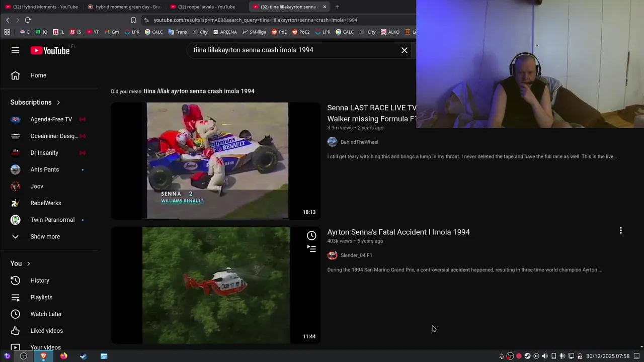Open the PoE2 bookmark
Image resolution: width=644 pixels, height=362 pixels.
tap(301, 32)
